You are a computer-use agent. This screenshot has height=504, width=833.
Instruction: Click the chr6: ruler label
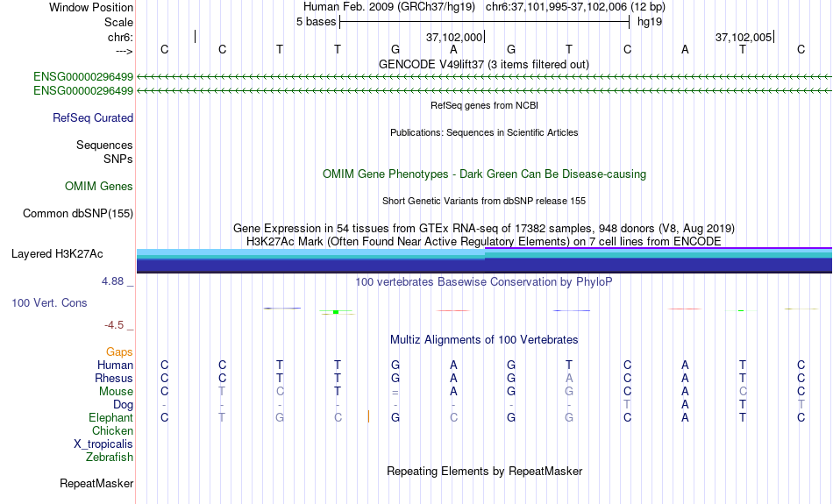pos(120,37)
